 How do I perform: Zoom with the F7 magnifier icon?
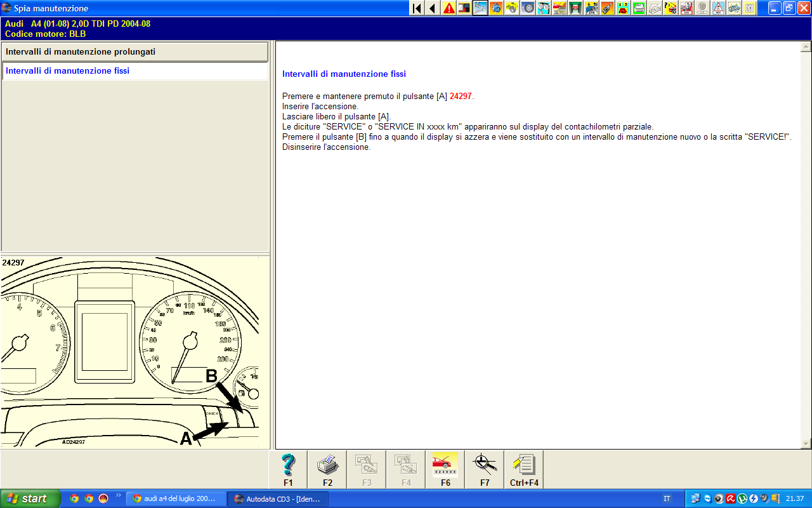pos(485,470)
